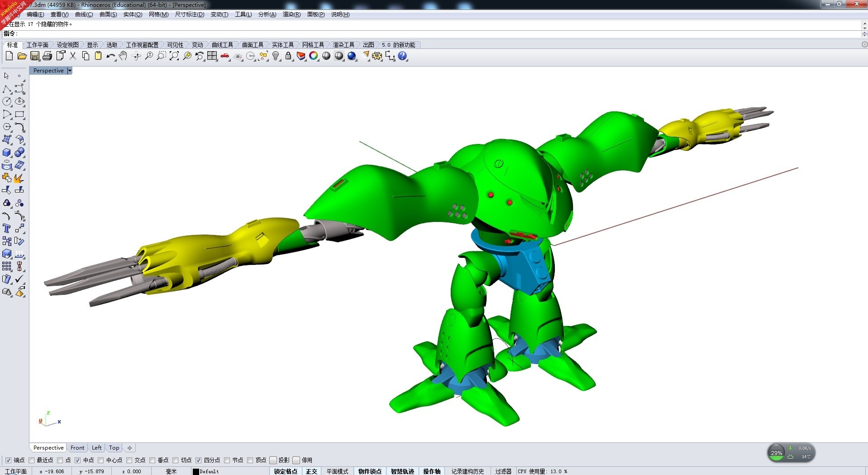Toggle 物件锁点 osnap button

pyautogui.click(x=370, y=471)
